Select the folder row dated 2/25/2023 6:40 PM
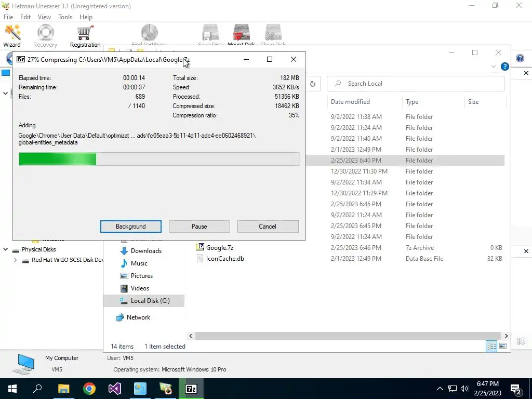532x399 pixels. tap(405, 161)
